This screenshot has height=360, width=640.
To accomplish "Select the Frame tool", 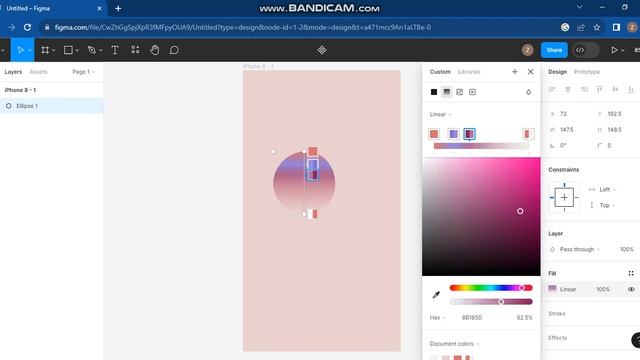I will pos(45,50).
